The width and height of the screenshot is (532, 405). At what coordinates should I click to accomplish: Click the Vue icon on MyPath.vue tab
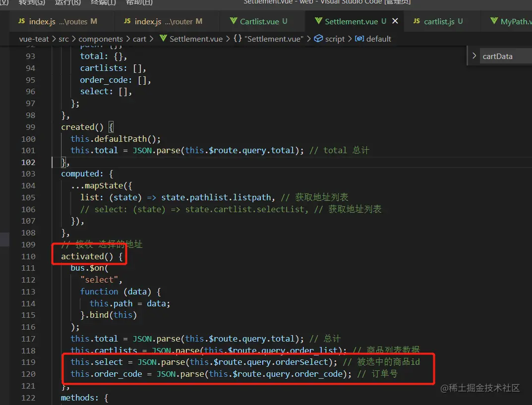point(494,21)
